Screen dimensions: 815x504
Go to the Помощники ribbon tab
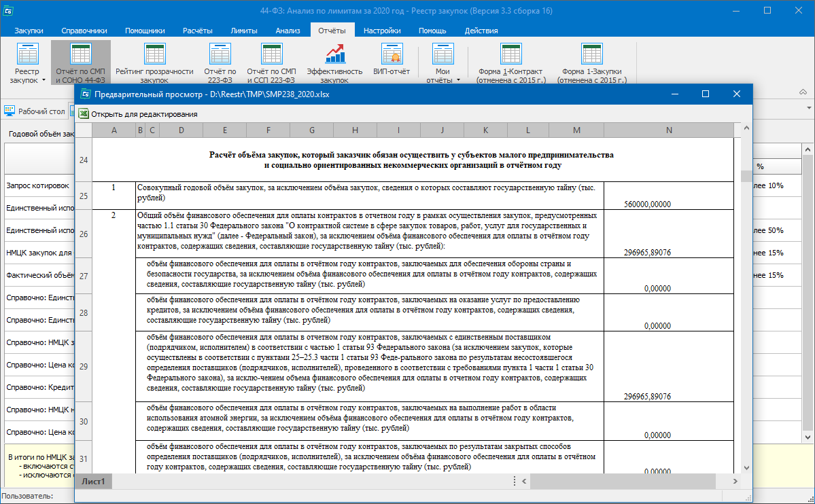click(145, 31)
